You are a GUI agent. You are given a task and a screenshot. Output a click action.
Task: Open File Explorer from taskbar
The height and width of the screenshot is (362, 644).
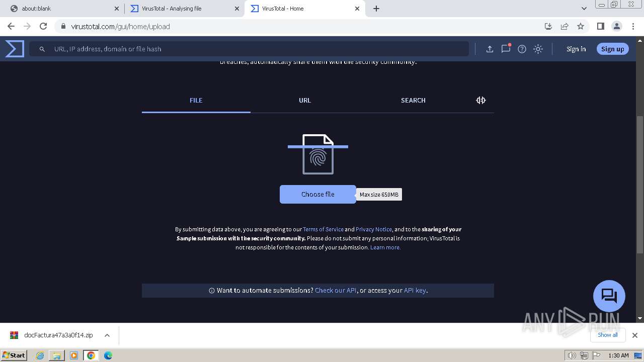pos(57,355)
